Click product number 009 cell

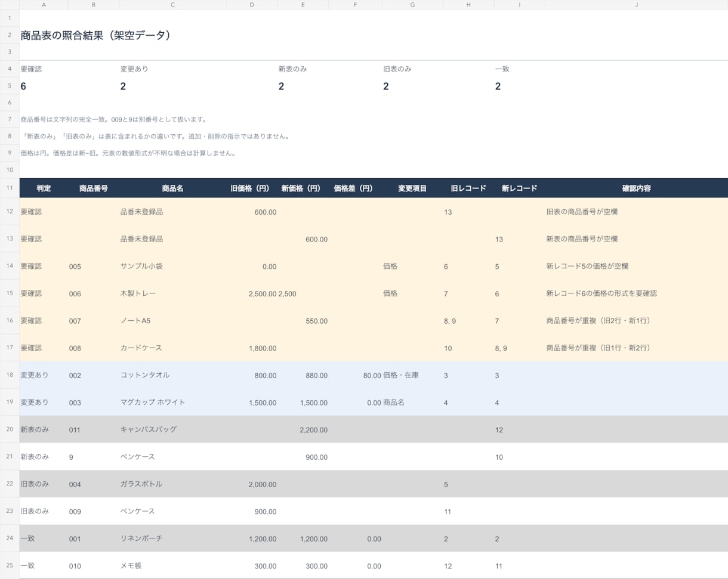coord(94,512)
